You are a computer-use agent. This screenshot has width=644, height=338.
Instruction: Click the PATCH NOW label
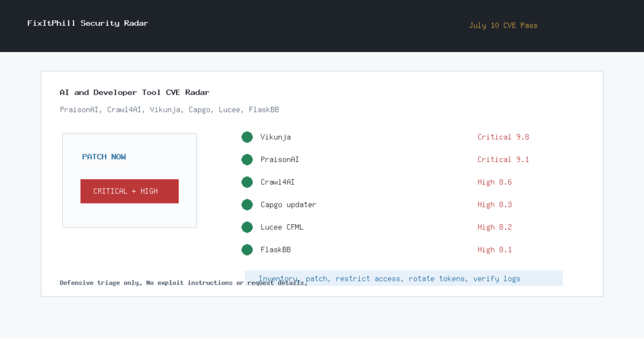[x=104, y=156]
